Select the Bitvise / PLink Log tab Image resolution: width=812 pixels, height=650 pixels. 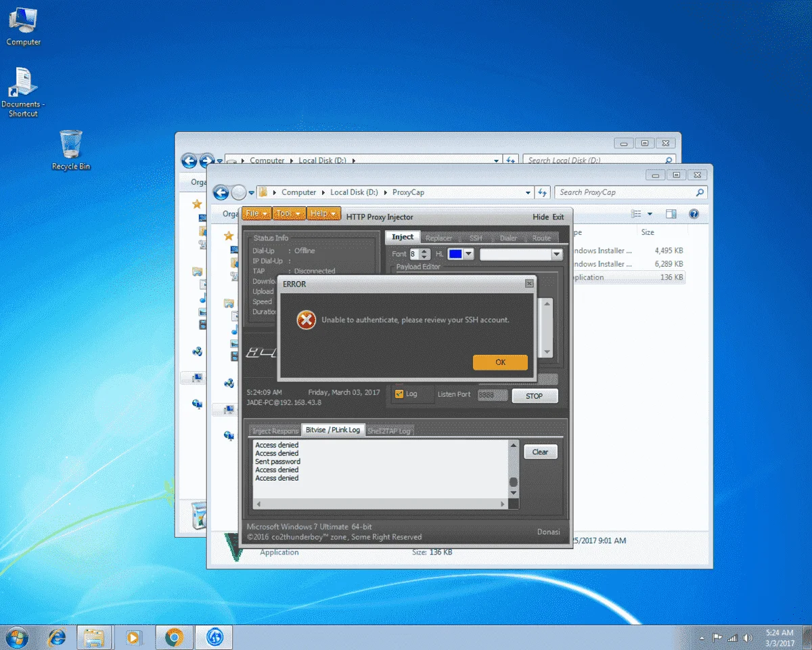[333, 430]
